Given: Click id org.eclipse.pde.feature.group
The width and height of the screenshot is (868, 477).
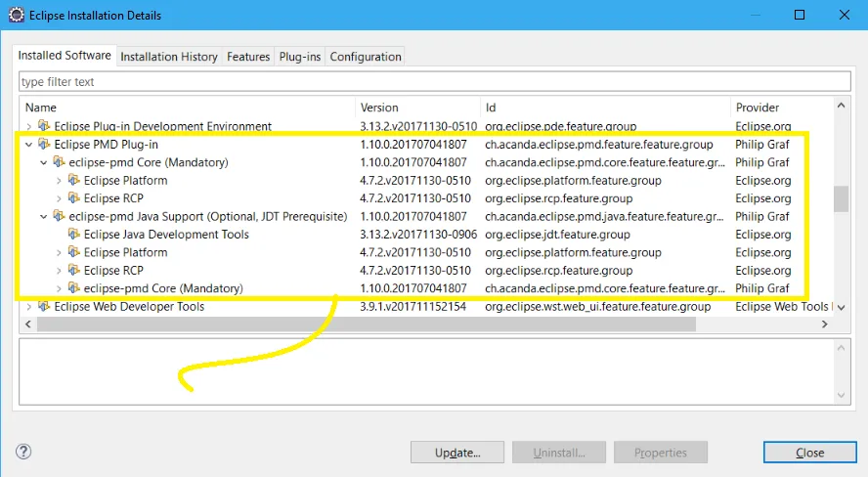Looking at the screenshot, I should [x=561, y=127].
